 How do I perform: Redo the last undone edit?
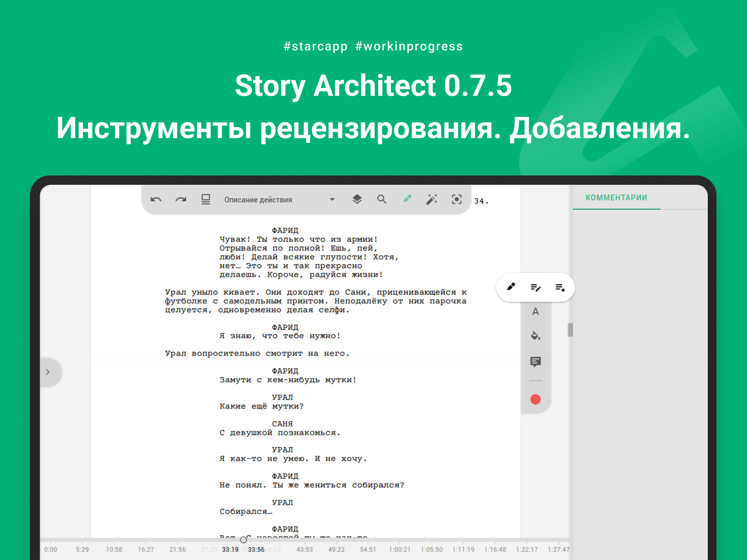click(181, 199)
